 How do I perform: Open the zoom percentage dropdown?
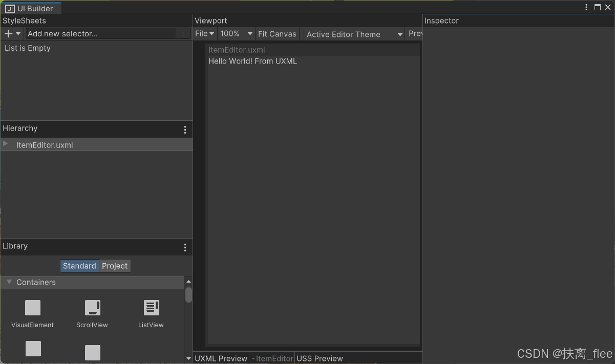236,33
